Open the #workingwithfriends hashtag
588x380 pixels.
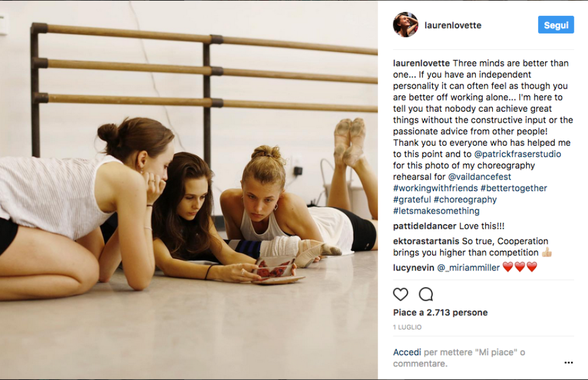pos(435,188)
